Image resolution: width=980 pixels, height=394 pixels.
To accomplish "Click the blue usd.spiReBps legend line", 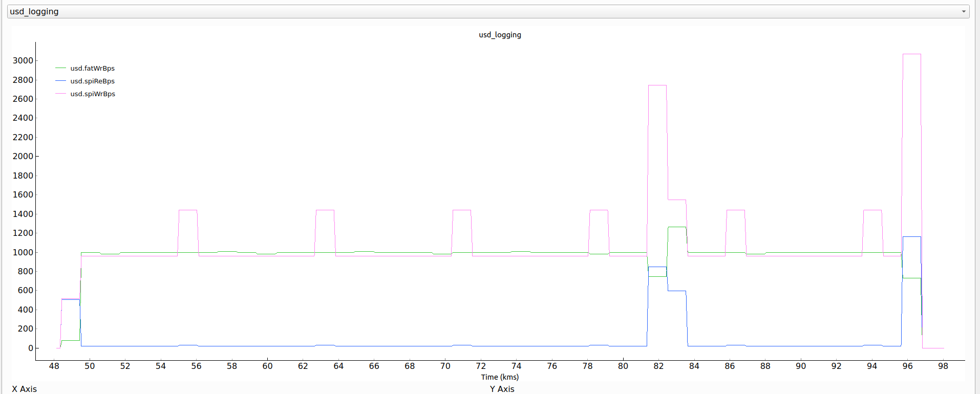I will click(x=61, y=81).
